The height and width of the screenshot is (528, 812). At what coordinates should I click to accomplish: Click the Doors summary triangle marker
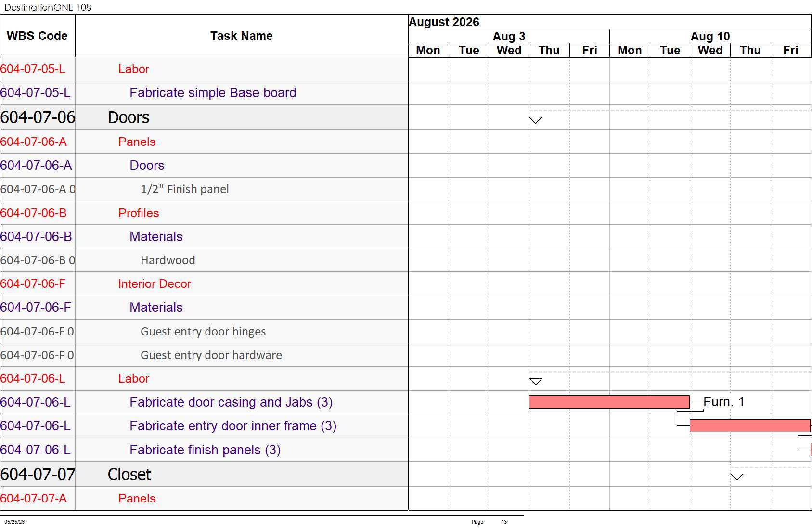point(535,120)
